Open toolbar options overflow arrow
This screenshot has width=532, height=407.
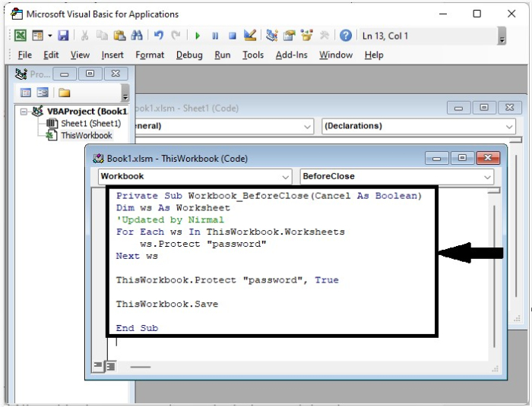click(x=502, y=36)
